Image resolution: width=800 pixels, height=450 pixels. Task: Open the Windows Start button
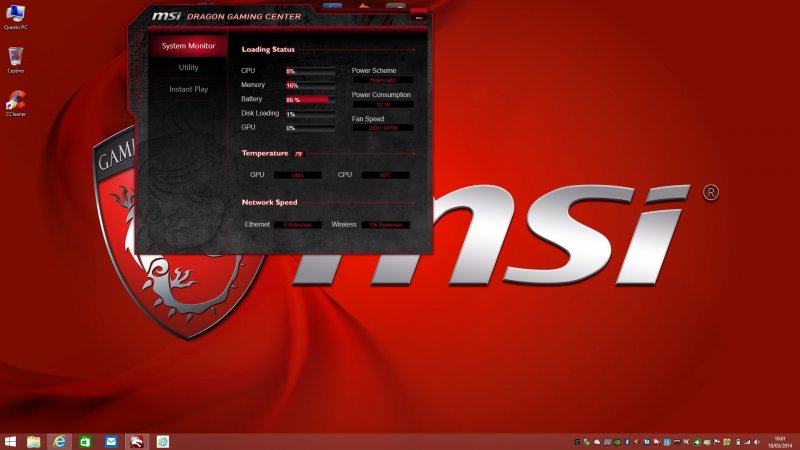point(10,442)
